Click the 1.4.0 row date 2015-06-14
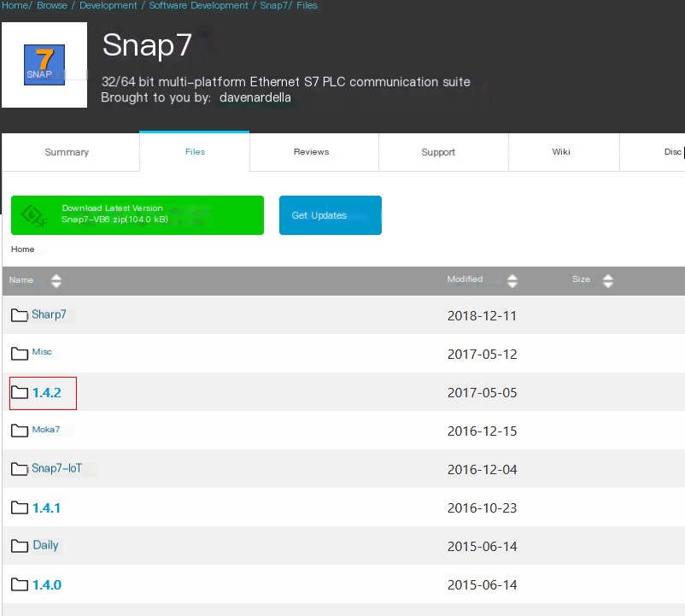Viewport: 685px width, 616px height. [x=482, y=585]
